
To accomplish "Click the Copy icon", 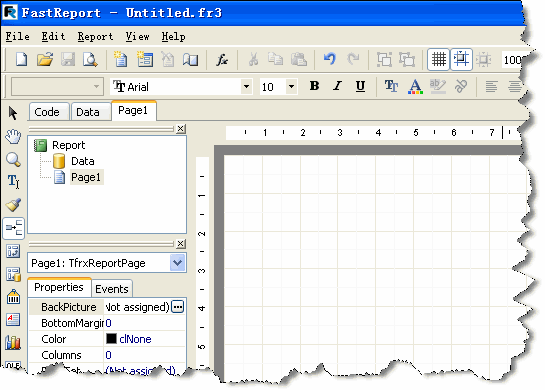I will coord(275,59).
